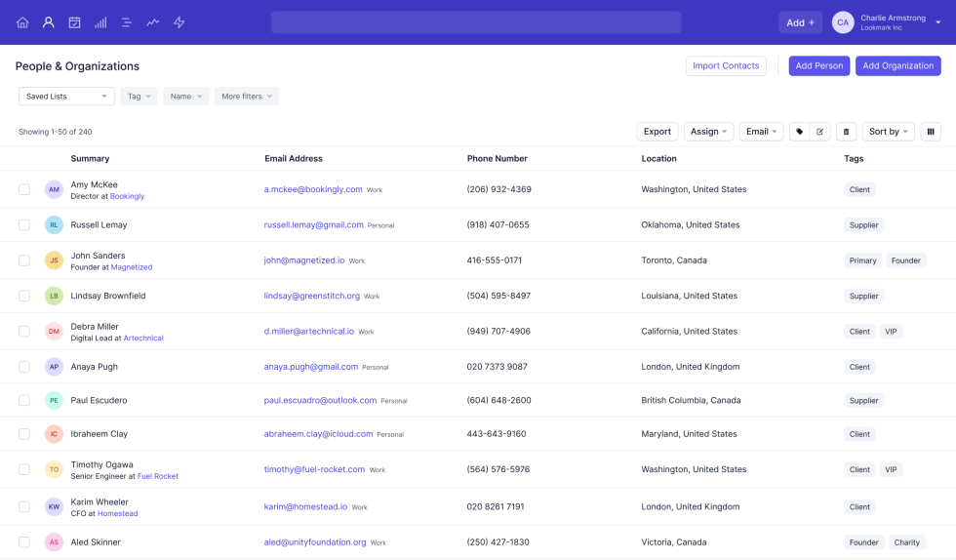The height and width of the screenshot is (560, 956).
Task: Click the Add + button in header
Action: (x=800, y=22)
